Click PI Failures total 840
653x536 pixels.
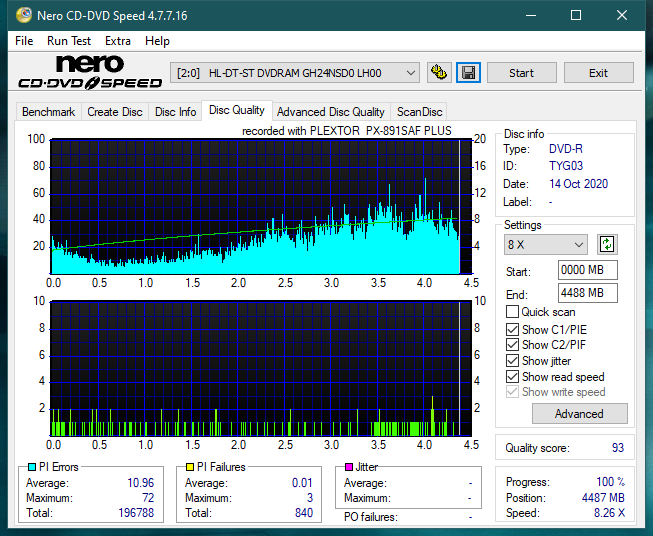pos(304,513)
